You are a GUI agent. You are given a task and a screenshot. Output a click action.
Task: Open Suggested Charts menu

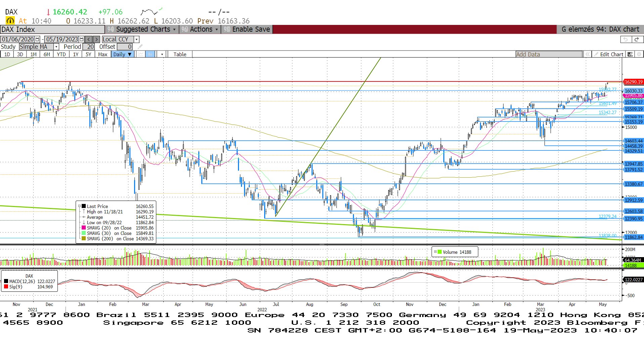(142, 29)
